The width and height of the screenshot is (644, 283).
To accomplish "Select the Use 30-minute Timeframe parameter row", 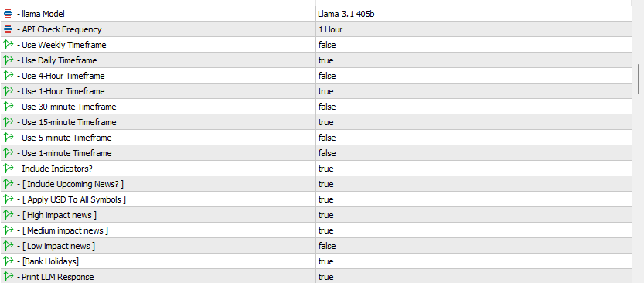I will click(315, 107).
